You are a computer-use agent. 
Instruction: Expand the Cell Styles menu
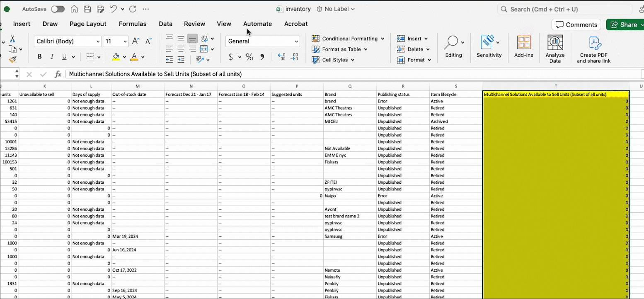353,60
